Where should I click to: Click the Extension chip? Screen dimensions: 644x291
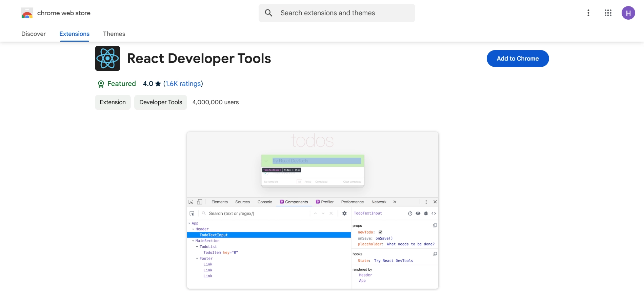(x=113, y=102)
